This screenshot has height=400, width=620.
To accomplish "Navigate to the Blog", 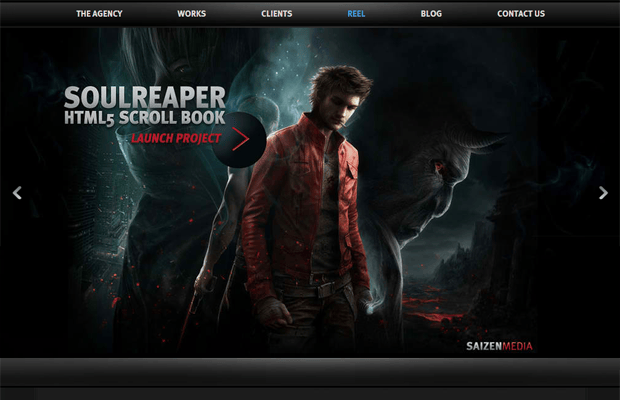I will [x=431, y=14].
